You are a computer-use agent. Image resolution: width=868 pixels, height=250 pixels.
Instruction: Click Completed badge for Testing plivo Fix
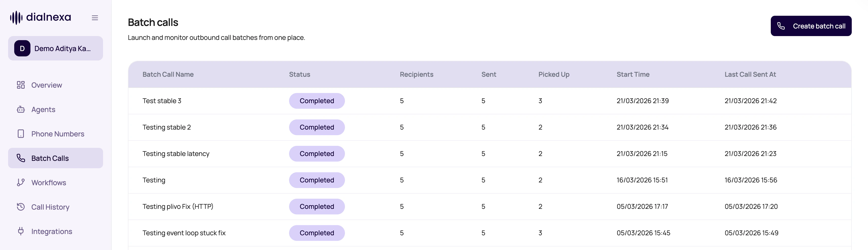[317, 207]
